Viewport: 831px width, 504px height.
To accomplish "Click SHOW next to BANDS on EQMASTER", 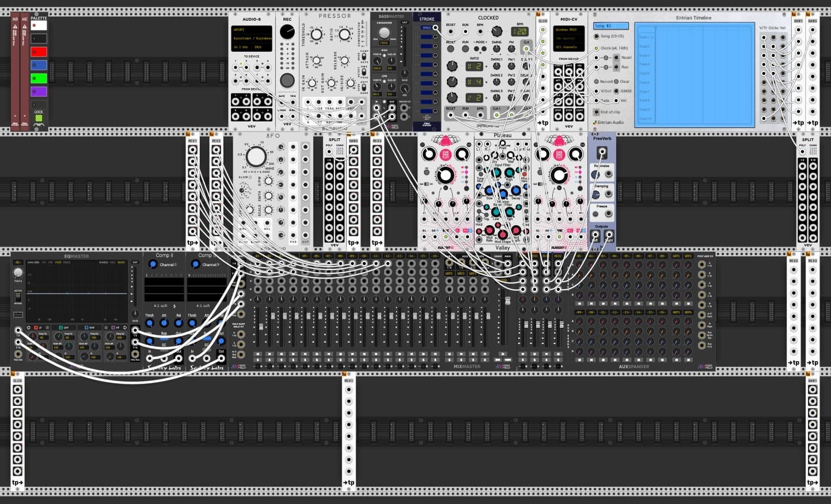I will point(121,262).
